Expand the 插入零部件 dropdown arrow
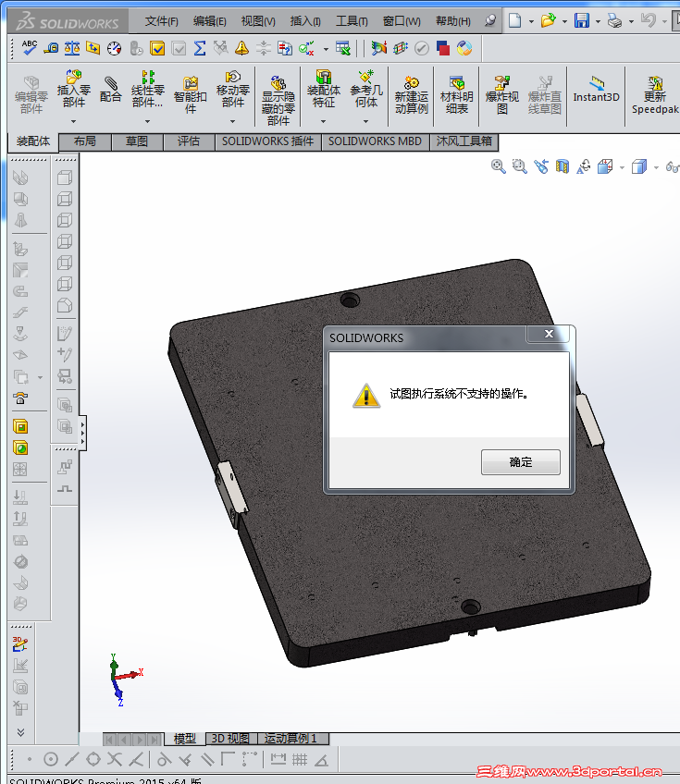This screenshot has width=680, height=784. click(74, 121)
